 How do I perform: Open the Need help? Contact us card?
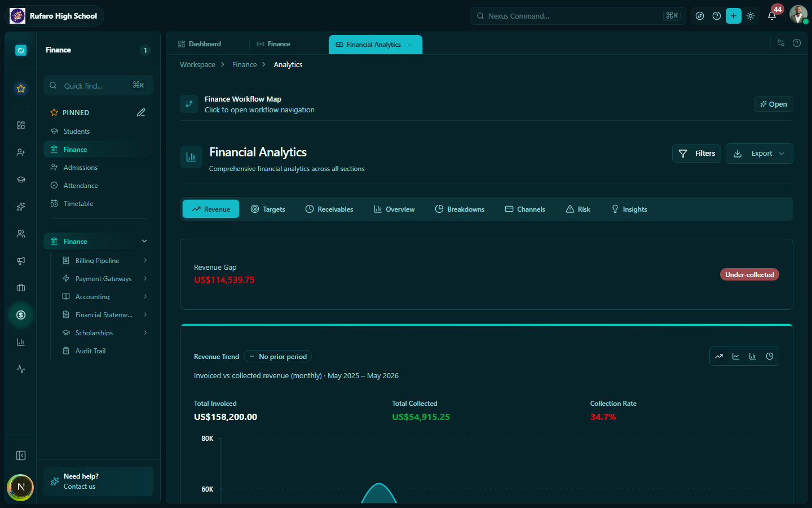pyautogui.click(x=98, y=481)
